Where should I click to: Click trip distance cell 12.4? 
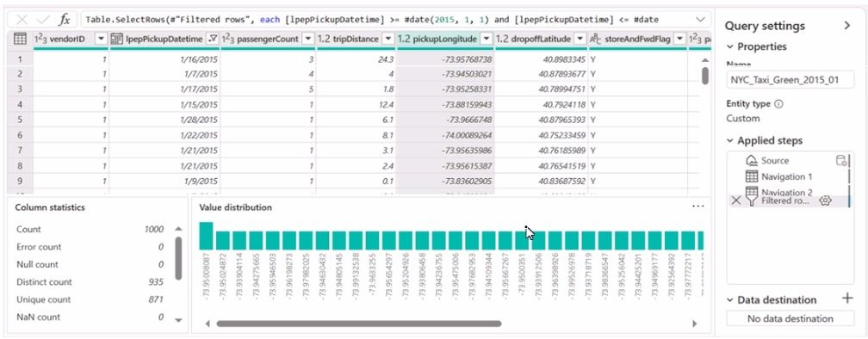[356, 104]
